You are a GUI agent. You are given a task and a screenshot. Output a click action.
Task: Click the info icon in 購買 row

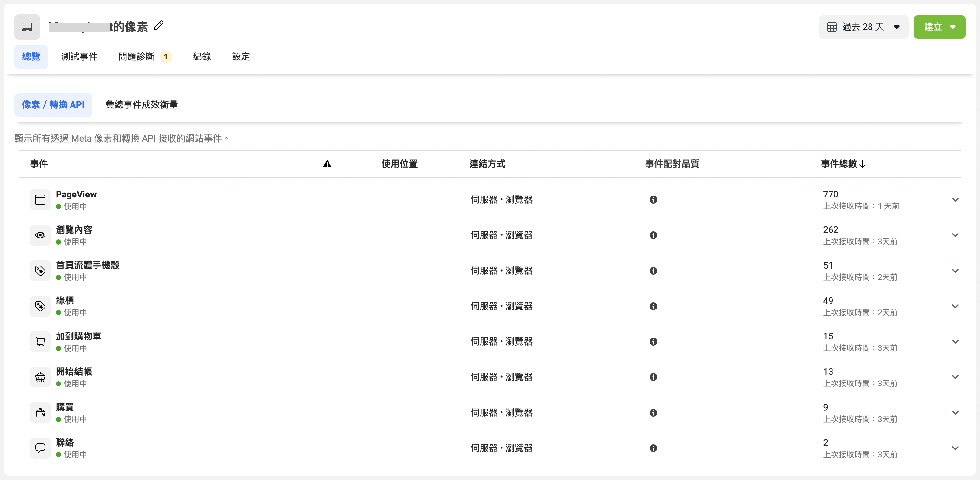coord(653,413)
